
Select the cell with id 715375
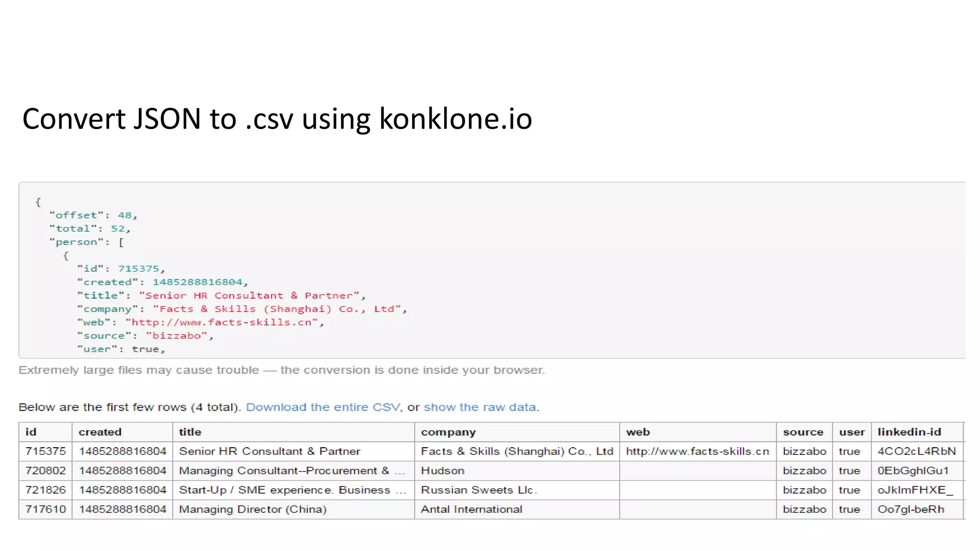[45, 451]
